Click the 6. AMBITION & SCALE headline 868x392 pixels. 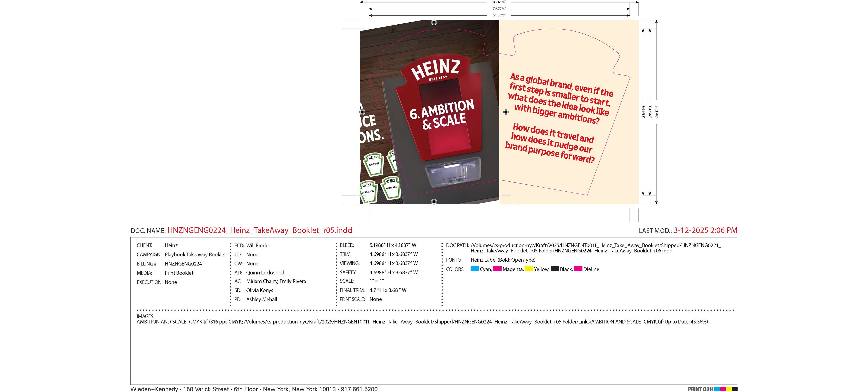pos(442,115)
